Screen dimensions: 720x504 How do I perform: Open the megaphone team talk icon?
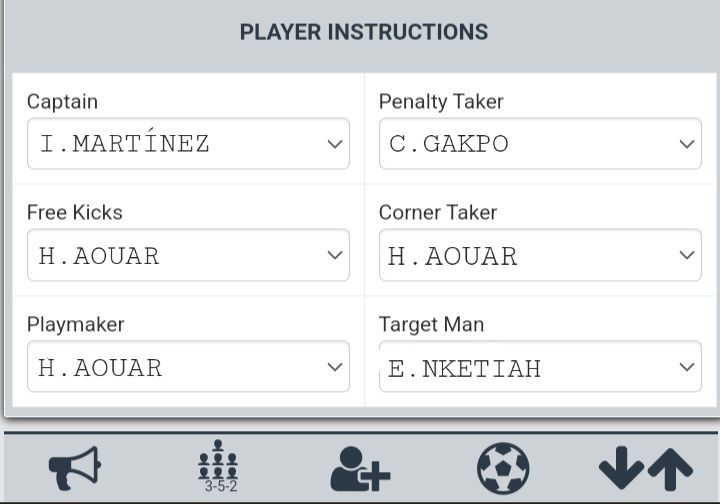tap(75, 467)
